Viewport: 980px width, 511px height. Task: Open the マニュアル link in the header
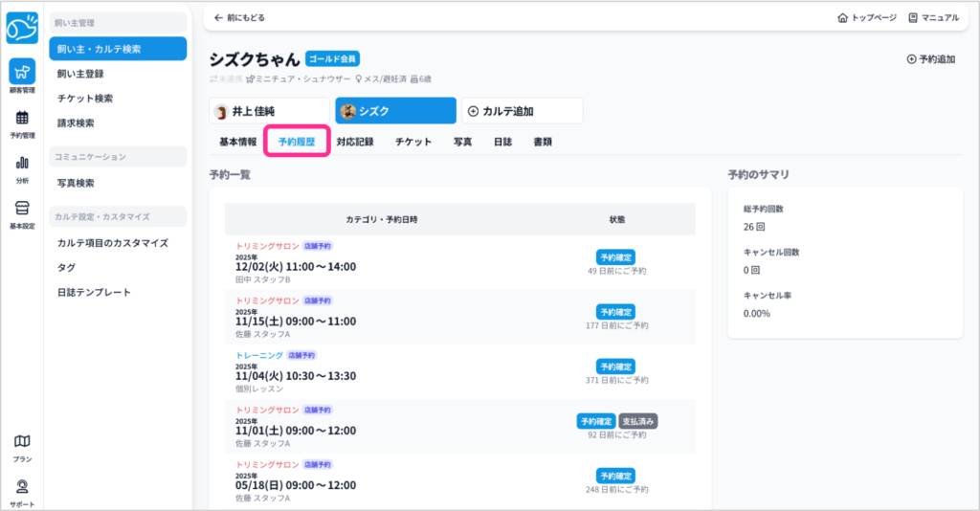933,18
